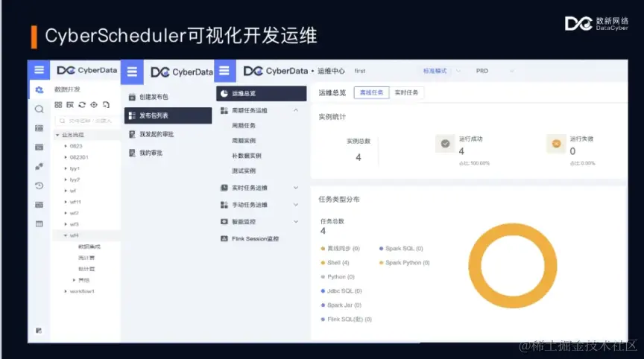Click the toolbar icon between grid and refresh
Image resolution: width=644 pixels, height=359 pixels.
click(x=70, y=105)
